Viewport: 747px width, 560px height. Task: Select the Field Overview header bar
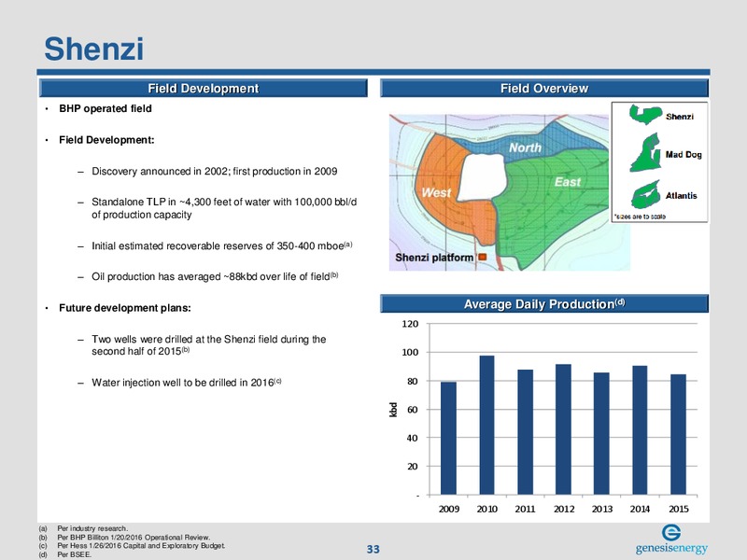point(544,89)
